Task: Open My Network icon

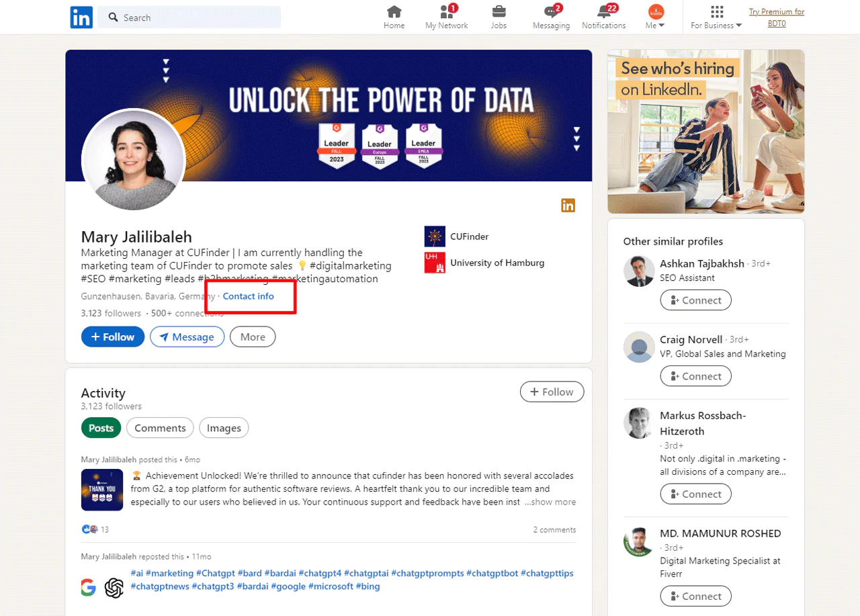Action: click(447, 12)
